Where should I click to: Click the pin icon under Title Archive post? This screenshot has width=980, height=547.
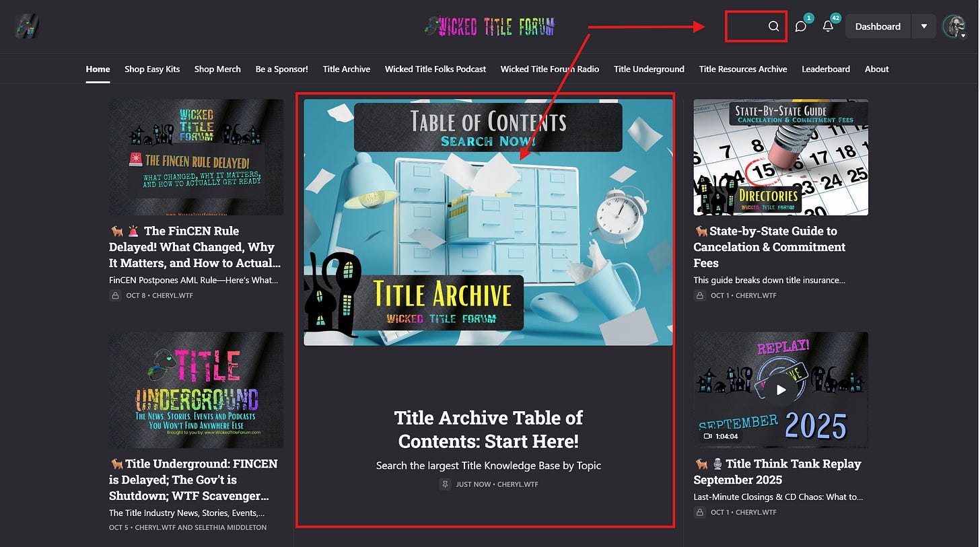click(x=445, y=484)
